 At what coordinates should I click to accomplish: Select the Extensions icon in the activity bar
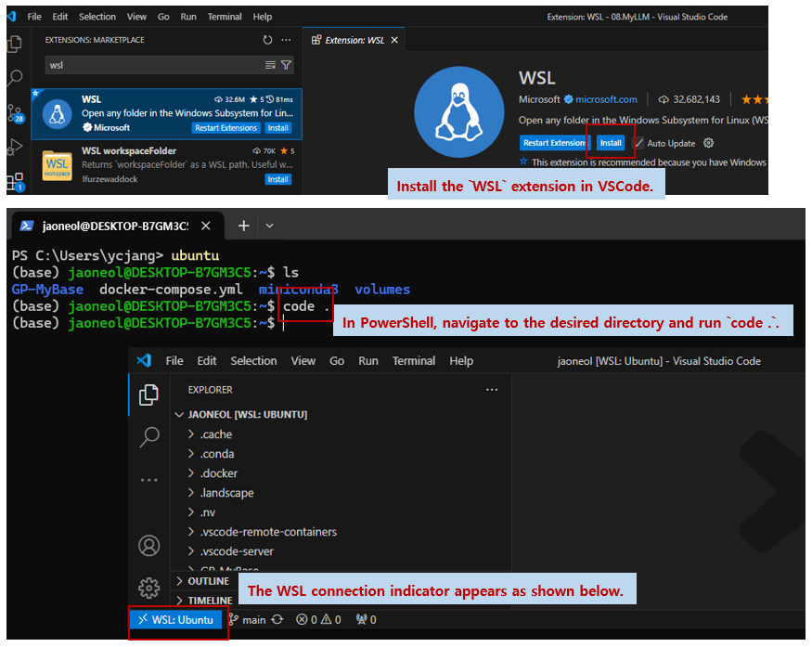(15, 182)
